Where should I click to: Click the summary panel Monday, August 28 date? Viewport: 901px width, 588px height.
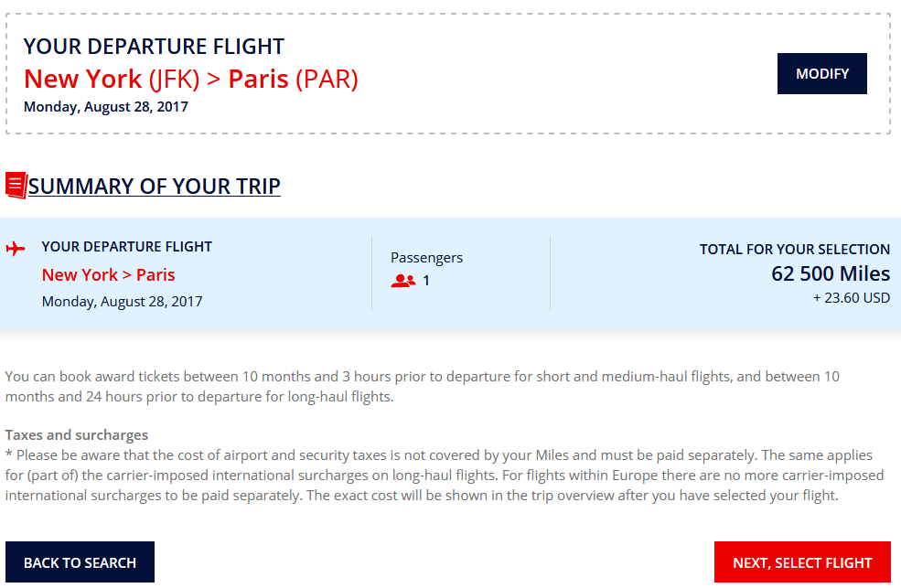122,302
